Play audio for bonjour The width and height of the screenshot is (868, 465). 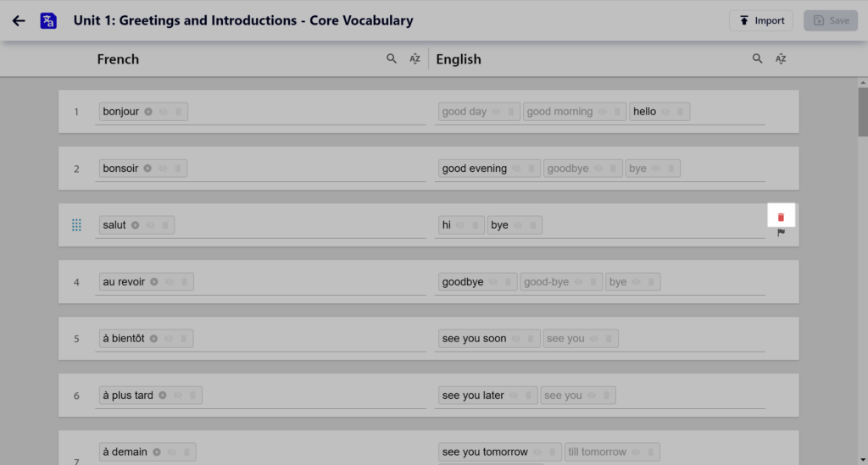click(x=148, y=112)
